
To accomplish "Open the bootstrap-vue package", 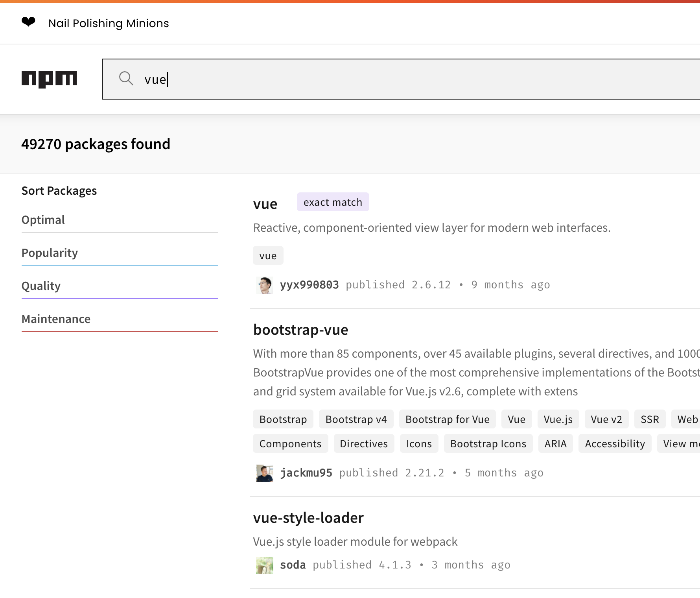I will point(300,330).
